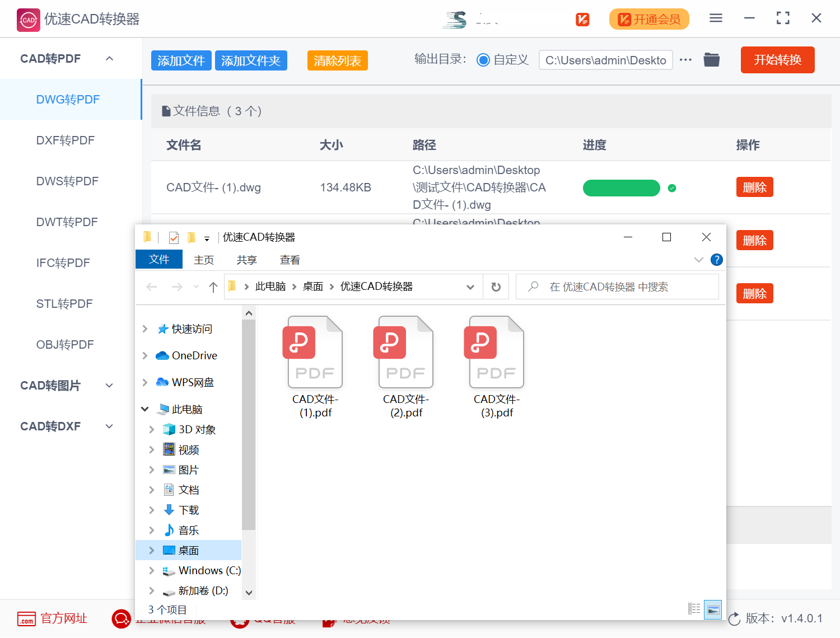Image resolution: width=840 pixels, height=638 pixels.
Task: Open the output folder icon
Action: point(711,59)
